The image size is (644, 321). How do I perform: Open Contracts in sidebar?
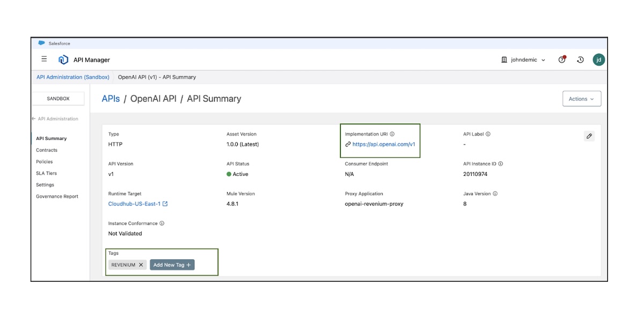[x=47, y=150]
